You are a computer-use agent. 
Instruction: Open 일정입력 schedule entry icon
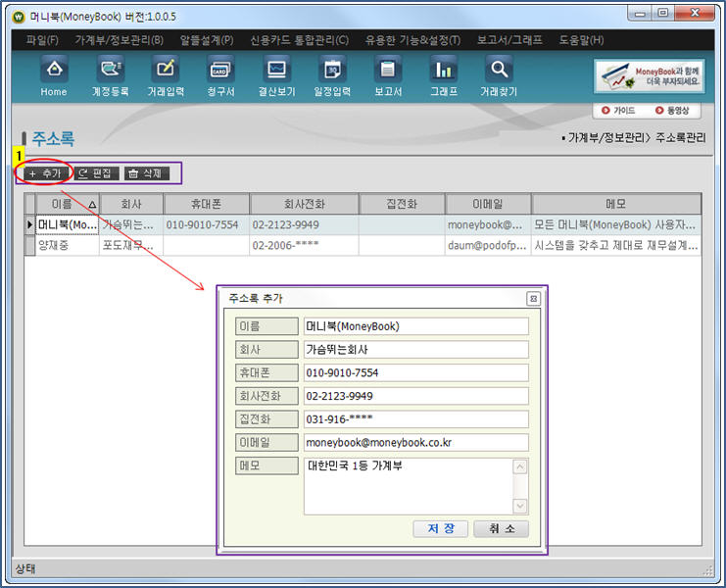tap(332, 75)
